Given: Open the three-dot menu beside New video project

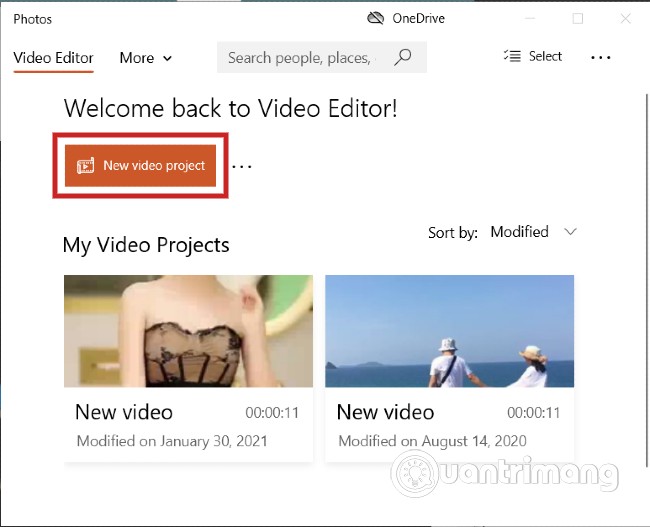Looking at the screenshot, I should click(242, 167).
